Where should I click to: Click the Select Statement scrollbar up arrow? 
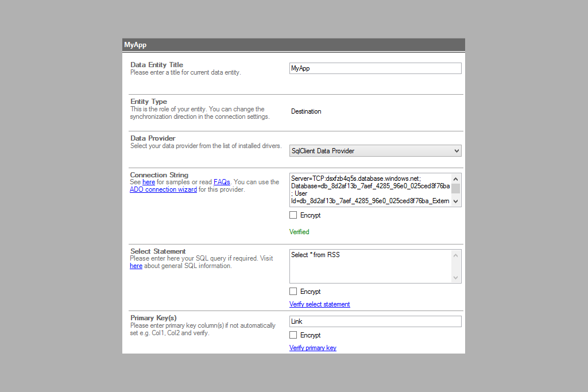456,255
